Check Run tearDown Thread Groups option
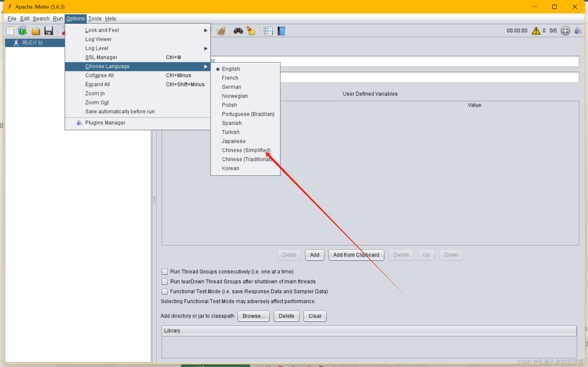The width and height of the screenshot is (588, 367). tap(165, 281)
